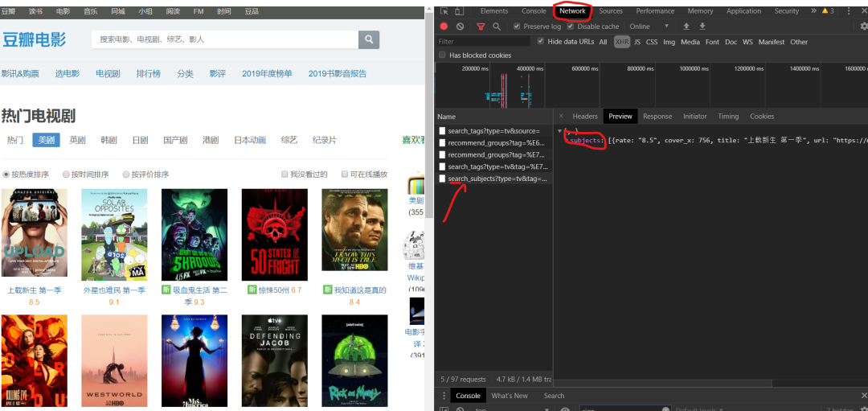Click the import HAR upload arrow icon
Screen dimensions: 868x411
(686, 26)
